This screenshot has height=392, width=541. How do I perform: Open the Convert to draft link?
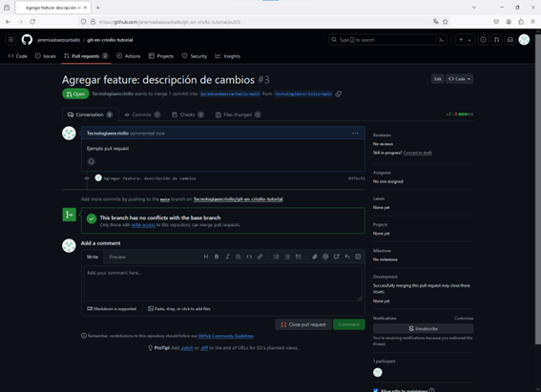tap(418, 153)
